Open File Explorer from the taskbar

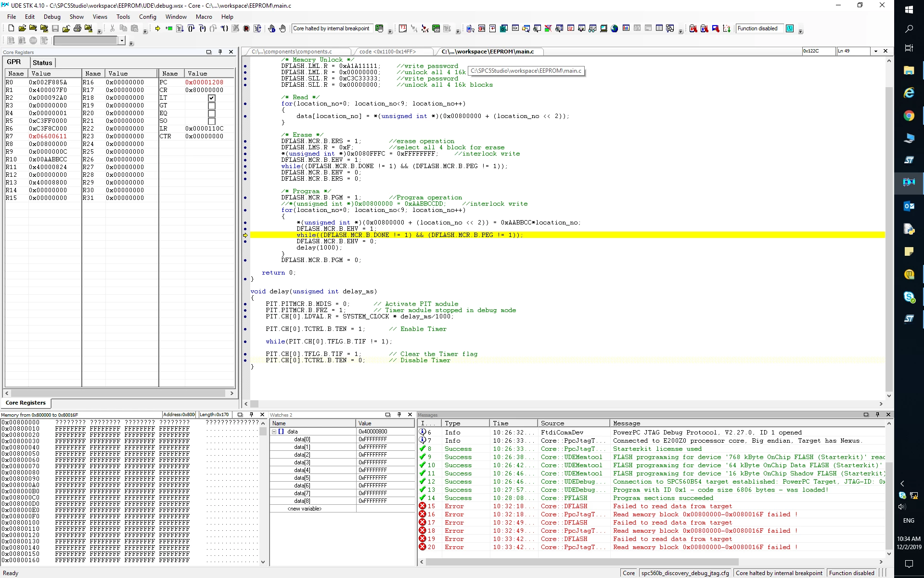point(909,70)
